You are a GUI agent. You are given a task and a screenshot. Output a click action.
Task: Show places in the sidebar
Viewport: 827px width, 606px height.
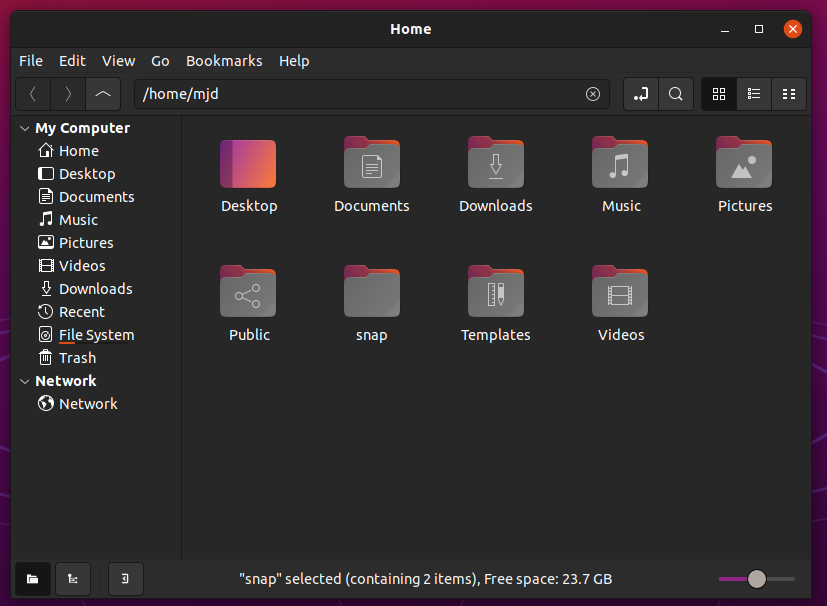point(33,579)
